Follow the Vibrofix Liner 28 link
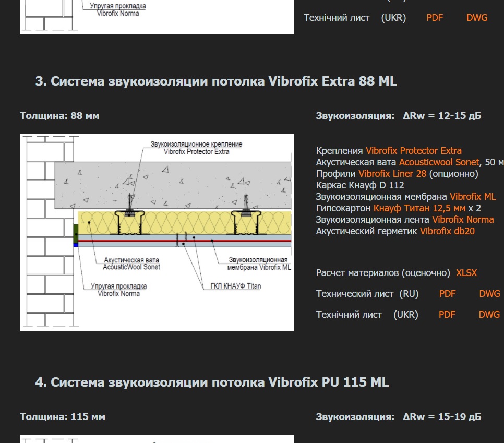The height and width of the screenshot is (443, 504). pos(392,174)
